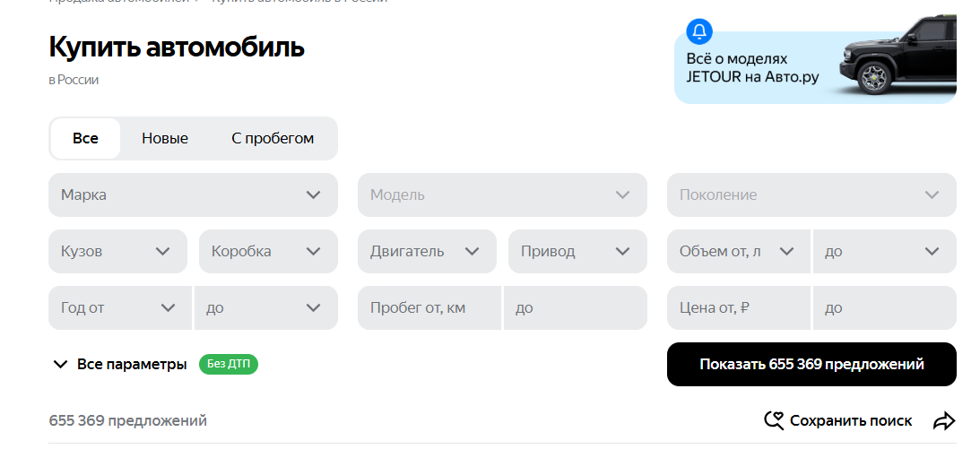Click the Цена от, ₽ input field
Viewport: 980px width, 449px height.
click(739, 307)
